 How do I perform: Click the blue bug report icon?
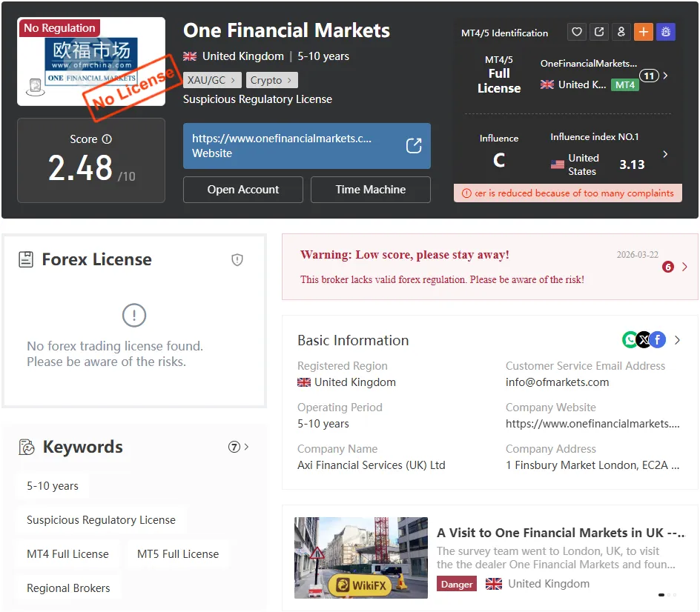point(666,32)
